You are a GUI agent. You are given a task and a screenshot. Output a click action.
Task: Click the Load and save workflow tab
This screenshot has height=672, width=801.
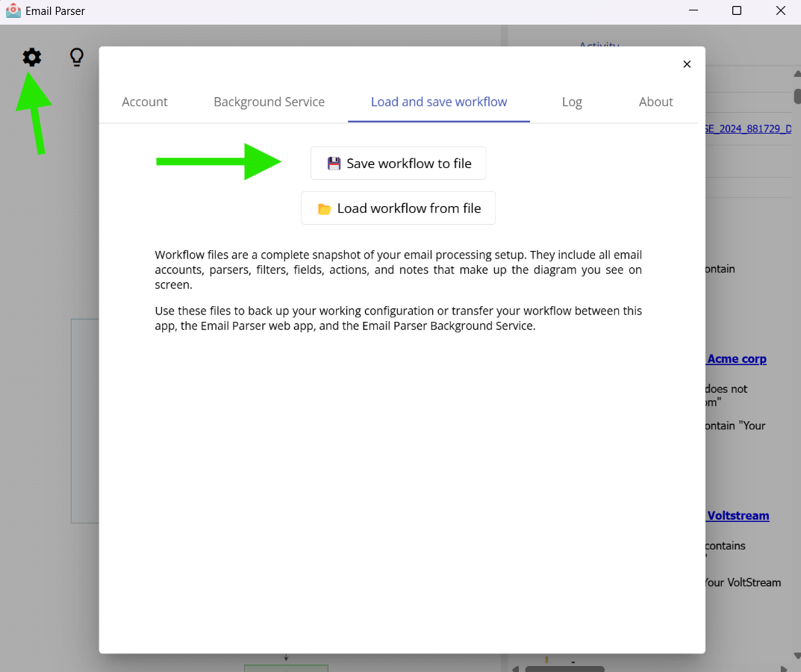[x=438, y=102]
